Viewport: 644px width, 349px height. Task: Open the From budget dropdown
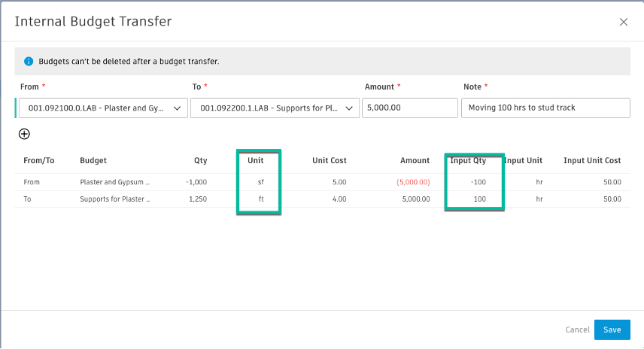pos(103,108)
